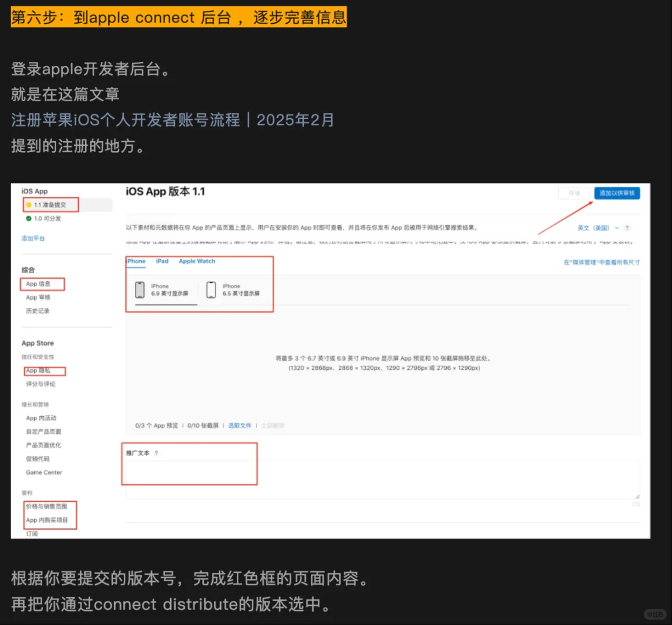Open the help icon beside 推广文本 label
Image resolution: width=672 pixels, height=625 pixels.
tap(158, 453)
